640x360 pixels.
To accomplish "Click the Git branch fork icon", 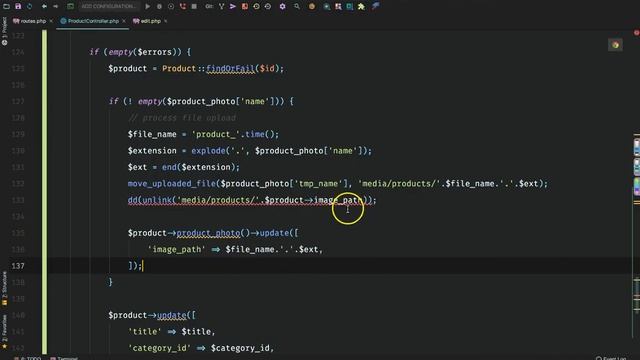I will (221, 6).
